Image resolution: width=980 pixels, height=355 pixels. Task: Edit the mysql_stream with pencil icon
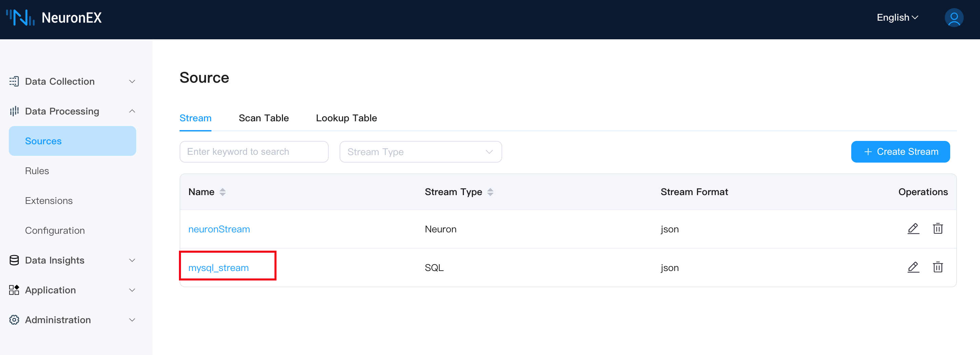tap(914, 267)
